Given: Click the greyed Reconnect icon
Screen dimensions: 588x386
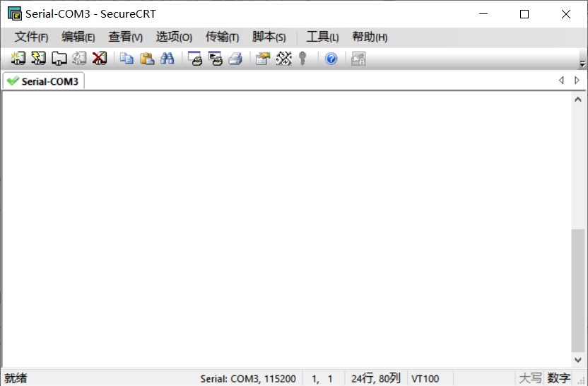Looking at the screenshot, I should 79,59.
